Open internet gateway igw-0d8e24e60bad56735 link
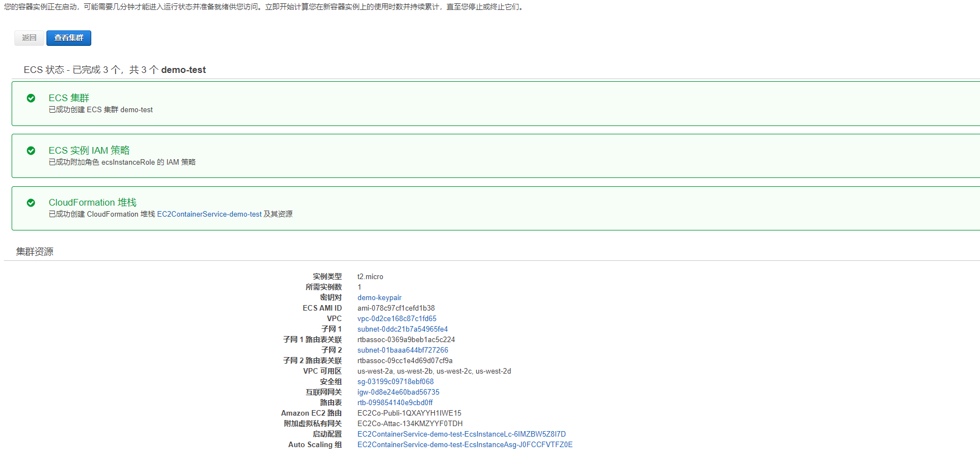The height and width of the screenshot is (451, 980). point(398,392)
